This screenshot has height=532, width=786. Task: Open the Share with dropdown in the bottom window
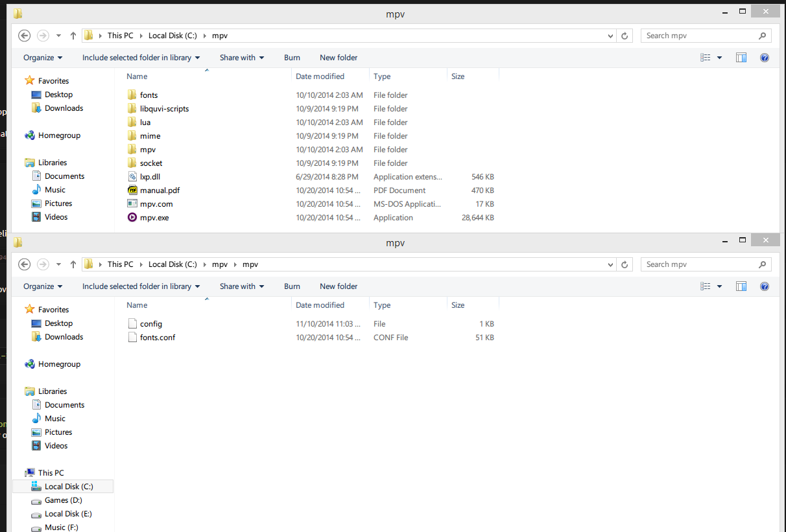pos(242,286)
